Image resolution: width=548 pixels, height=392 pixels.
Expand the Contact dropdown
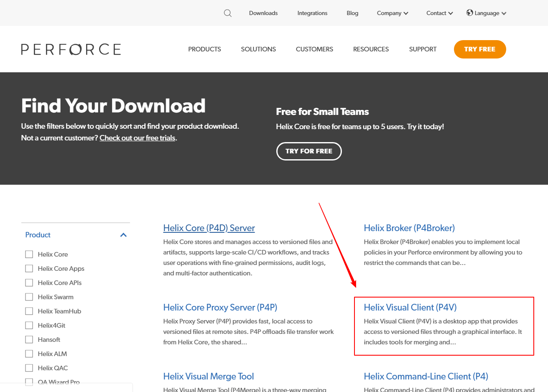tap(439, 13)
